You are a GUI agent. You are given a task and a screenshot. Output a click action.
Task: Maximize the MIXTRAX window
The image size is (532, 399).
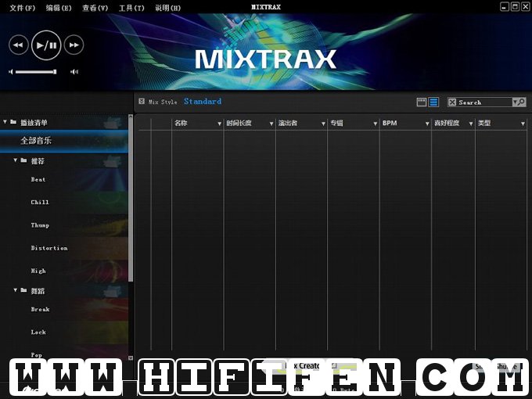(515, 7)
